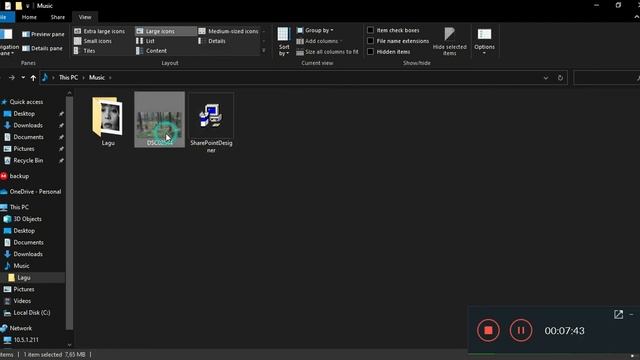The width and height of the screenshot is (640, 360).
Task: Enable Hidden items checkbox
Action: coord(389,51)
